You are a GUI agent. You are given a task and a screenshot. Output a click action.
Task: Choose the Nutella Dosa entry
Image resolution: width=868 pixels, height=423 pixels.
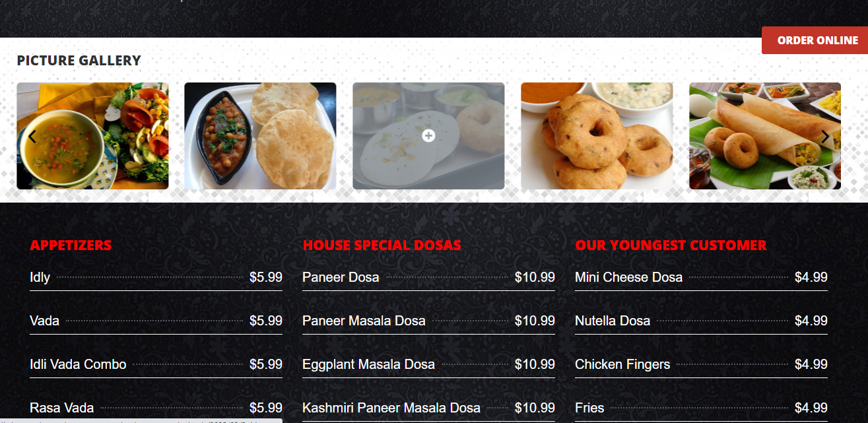tap(701, 321)
